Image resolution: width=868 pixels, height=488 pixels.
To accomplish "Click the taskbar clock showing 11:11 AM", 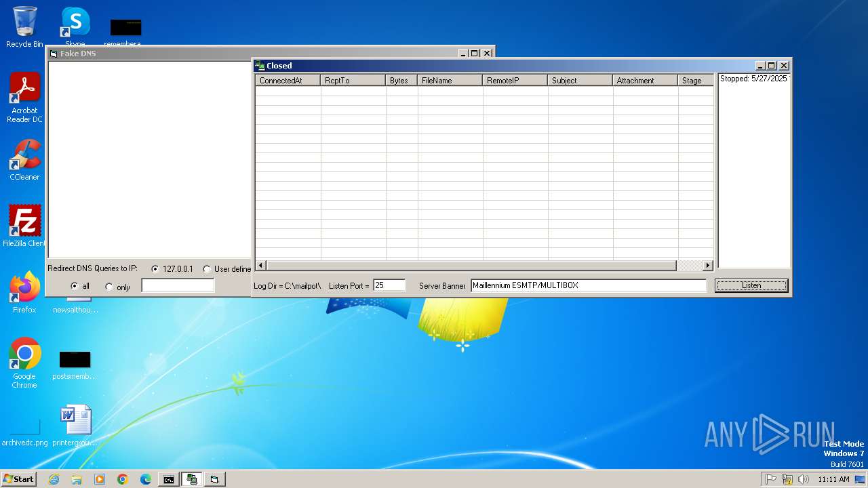I will (x=833, y=479).
